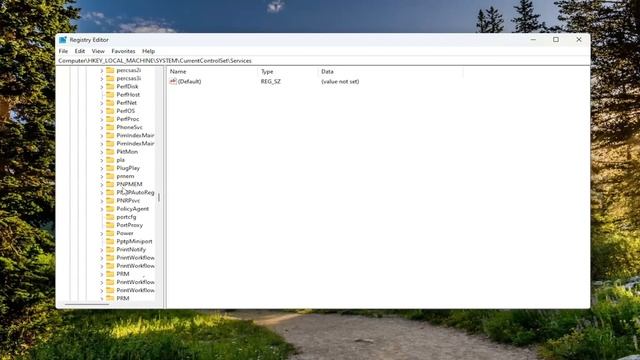Click the PerfDisk folder icon

(110, 86)
